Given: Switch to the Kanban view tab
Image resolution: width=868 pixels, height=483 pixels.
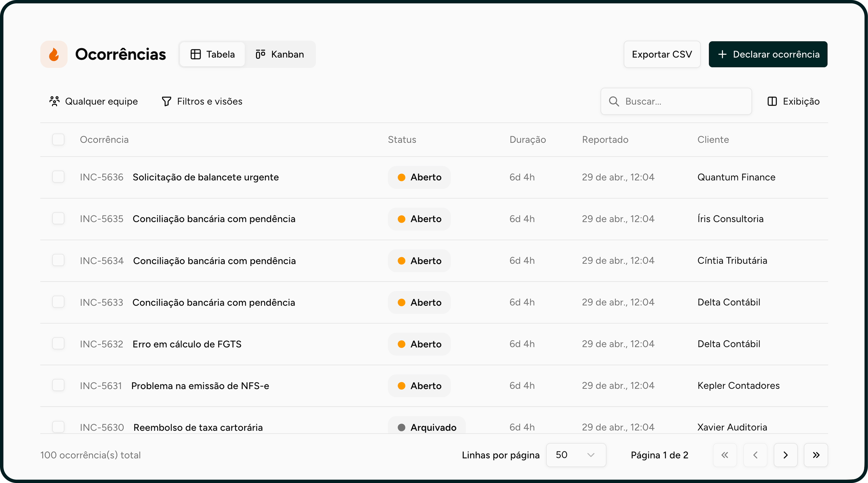Looking at the screenshot, I should [x=280, y=54].
